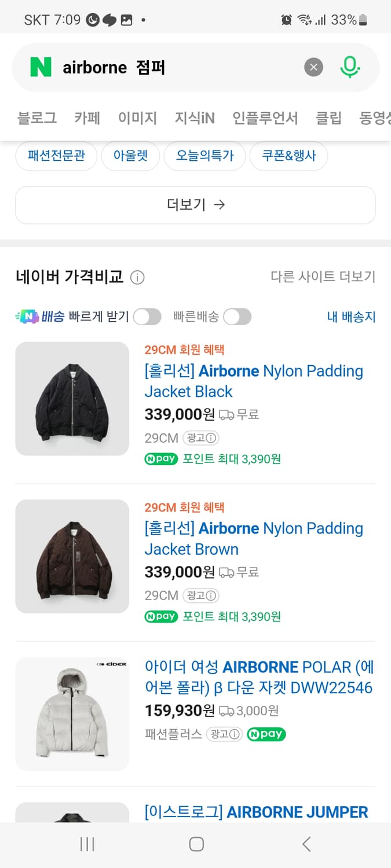
Task: Start voice search with the microphone icon
Action: 349,67
